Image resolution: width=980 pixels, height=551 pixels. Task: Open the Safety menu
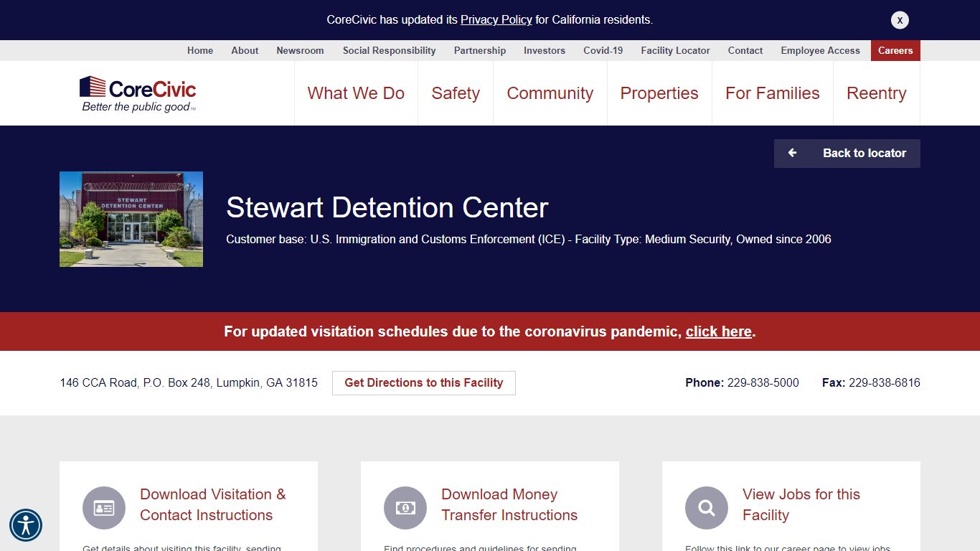tap(456, 93)
